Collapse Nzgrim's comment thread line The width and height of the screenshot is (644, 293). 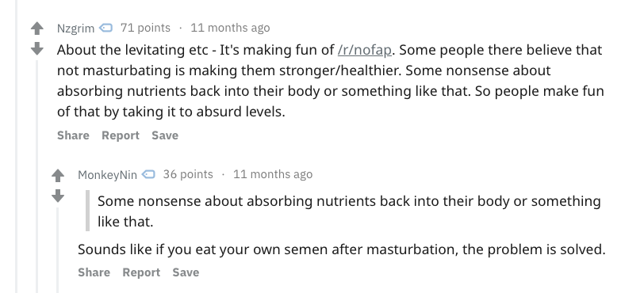pos(37,177)
